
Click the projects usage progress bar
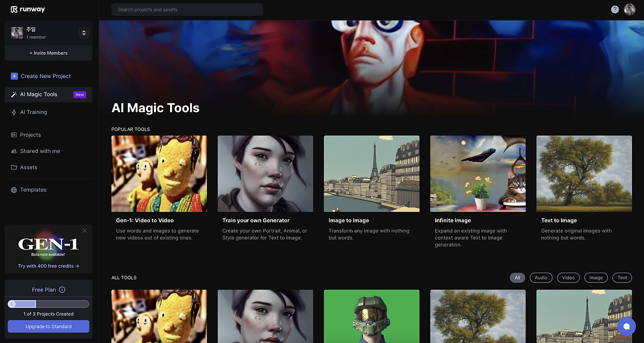[x=48, y=304]
